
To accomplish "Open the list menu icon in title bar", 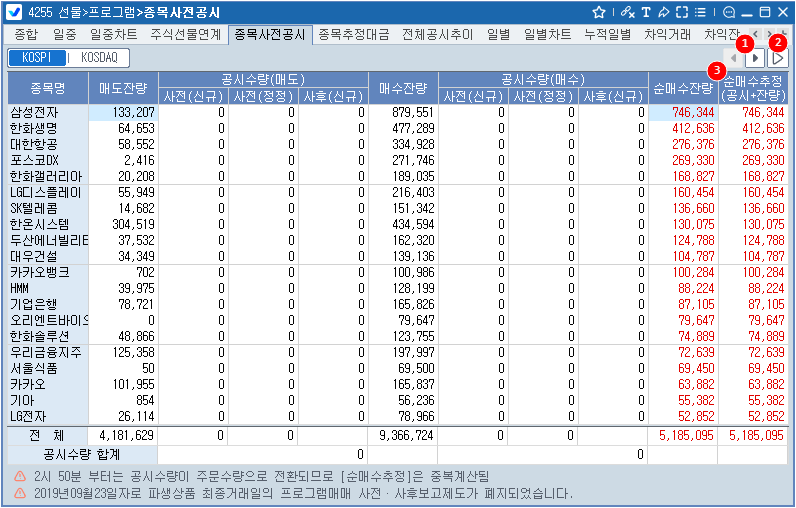I will pyautogui.click(x=699, y=12).
